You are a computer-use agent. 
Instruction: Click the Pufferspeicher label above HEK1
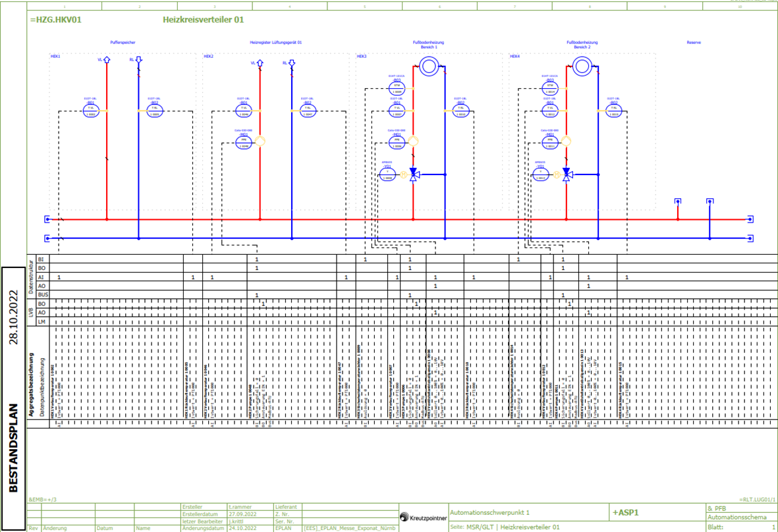click(x=123, y=42)
